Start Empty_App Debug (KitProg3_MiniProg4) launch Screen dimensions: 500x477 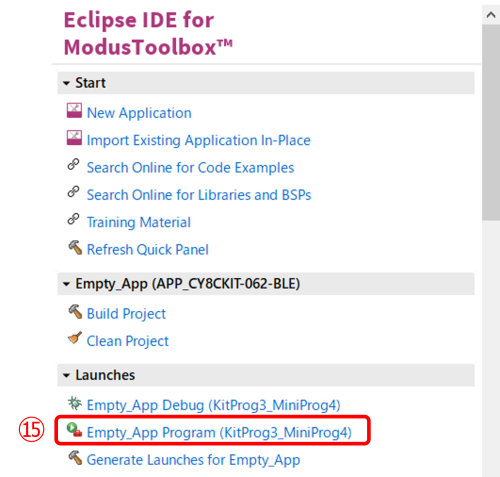[x=213, y=405]
